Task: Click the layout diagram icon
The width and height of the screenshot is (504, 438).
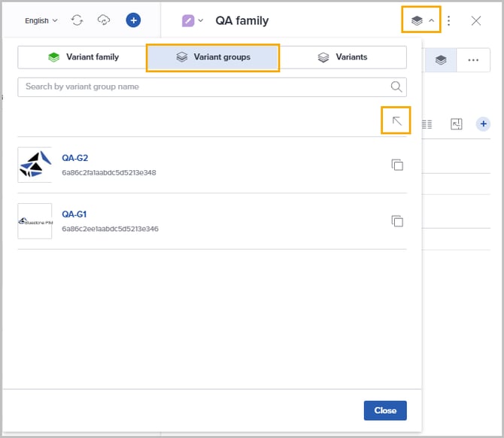Action: pyautogui.click(x=457, y=124)
